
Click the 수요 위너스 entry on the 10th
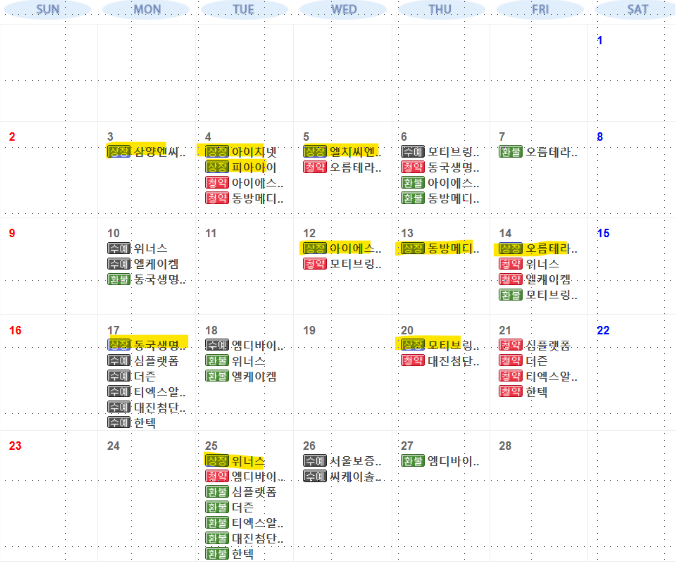click(x=137, y=248)
